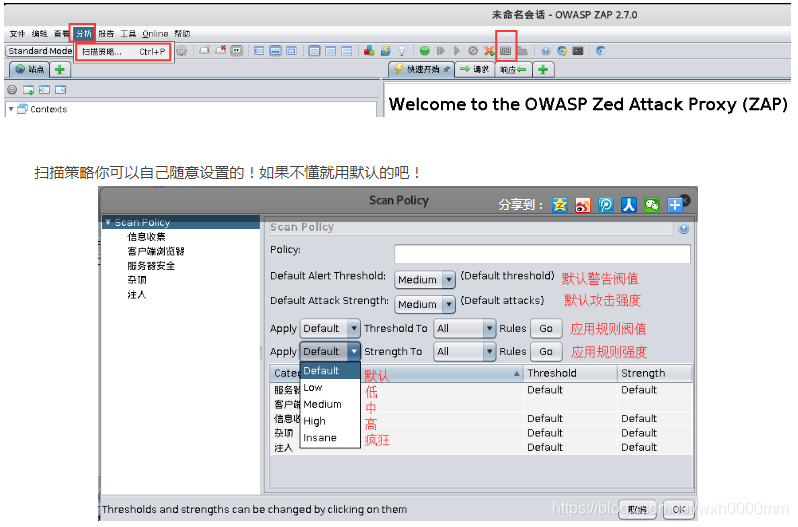Image resolution: width=798 pixels, height=527 pixels.
Task: Click Go button in Strength To row
Action: coord(546,352)
